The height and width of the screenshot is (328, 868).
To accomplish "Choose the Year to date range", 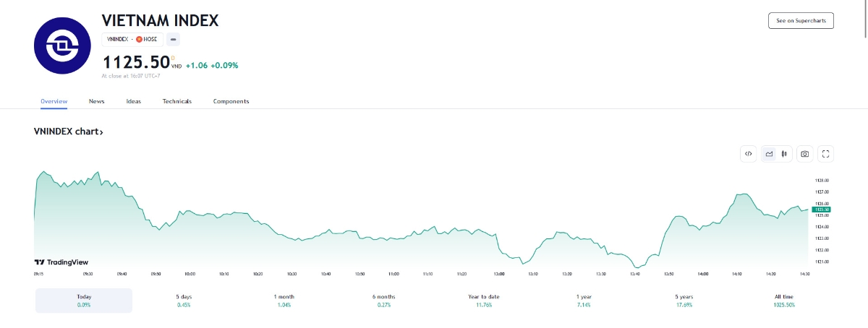I will pos(484,301).
